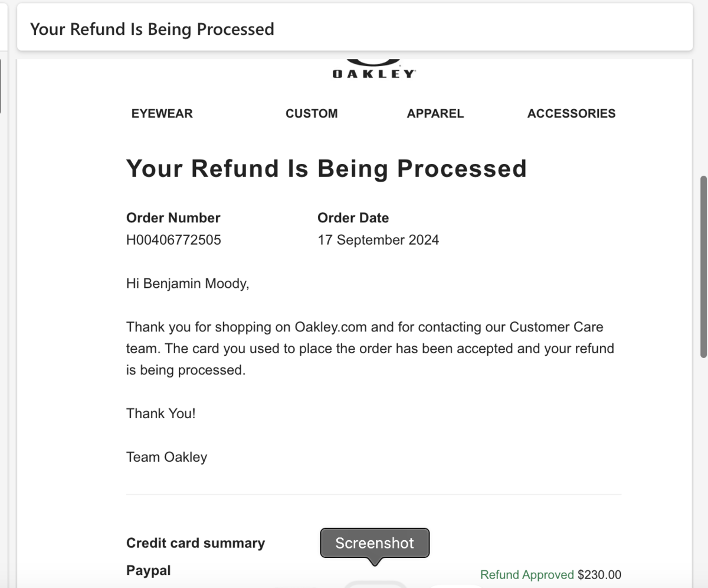Click the left pane scrollbar handle
This screenshot has width=708, height=588.
point(1,86)
